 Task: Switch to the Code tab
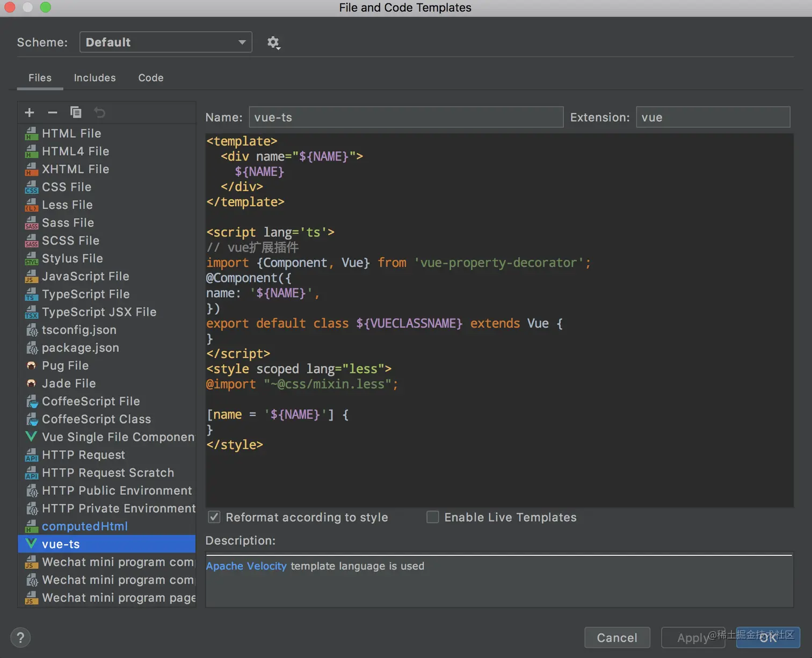151,78
